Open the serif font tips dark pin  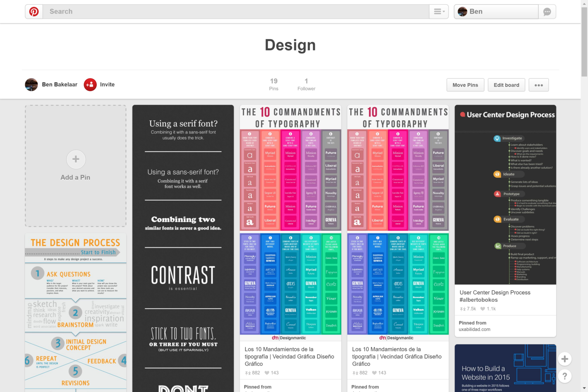pyautogui.click(x=183, y=248)
